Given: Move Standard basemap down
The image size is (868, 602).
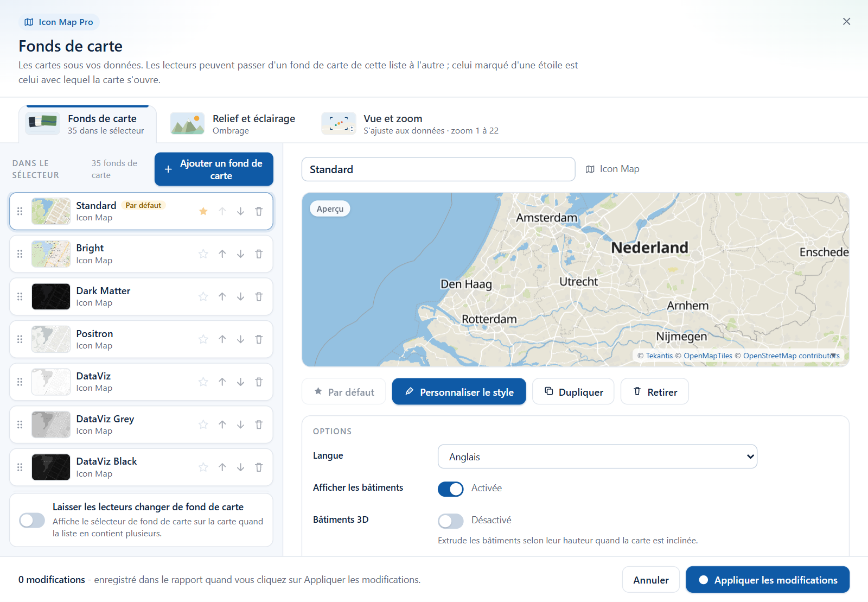Looking at the screenshot, I should [x=240, y=211].
